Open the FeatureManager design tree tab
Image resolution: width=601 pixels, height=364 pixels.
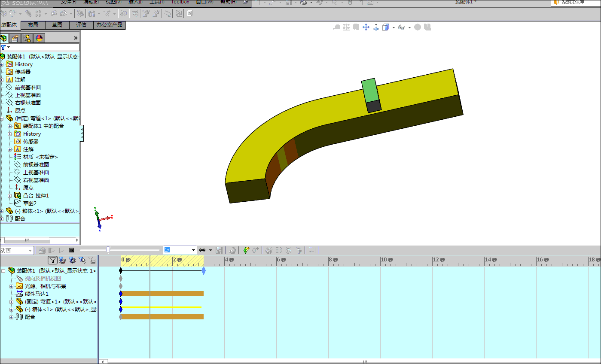[4, 38]
